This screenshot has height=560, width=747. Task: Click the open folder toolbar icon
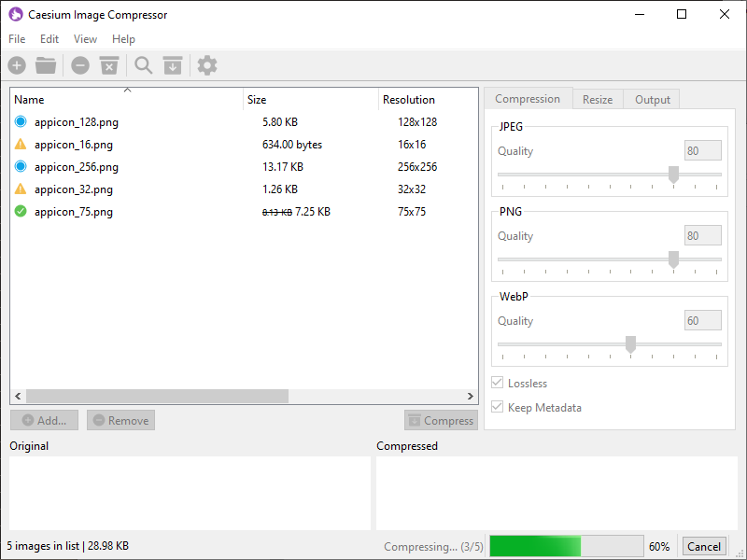coord(46,65)
